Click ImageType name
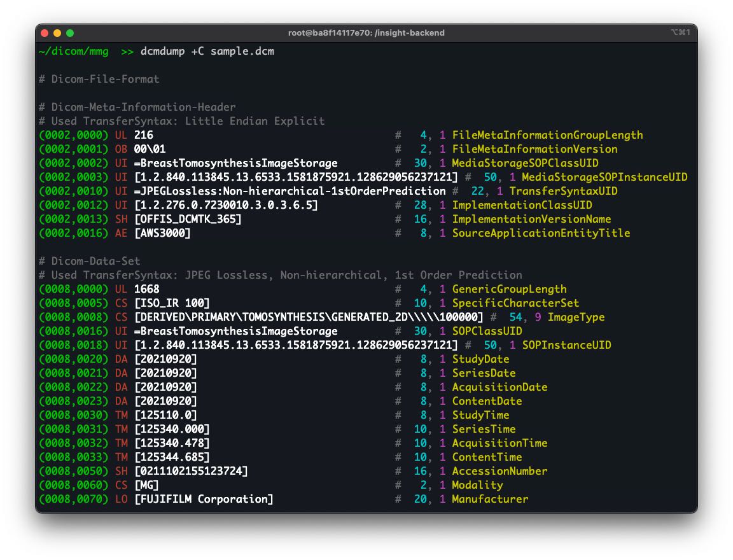733x560 pixels. click(576, 318)
